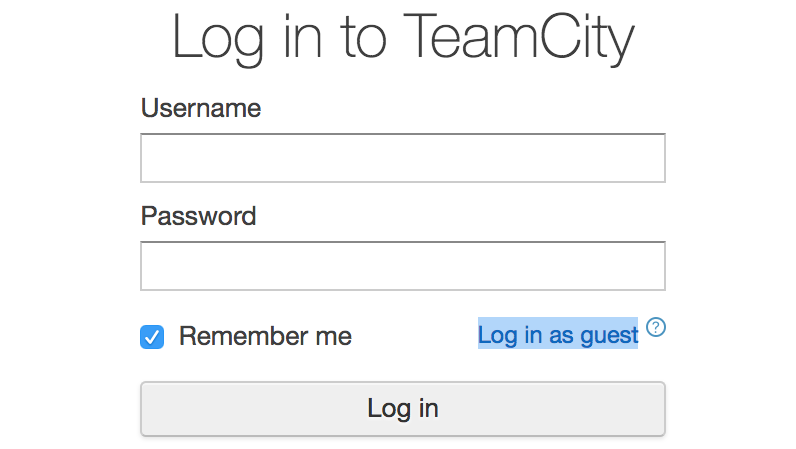Uncheck the Remember me checkbox
796x449 pixels.
pyautogui.click(x=152, y=337)
